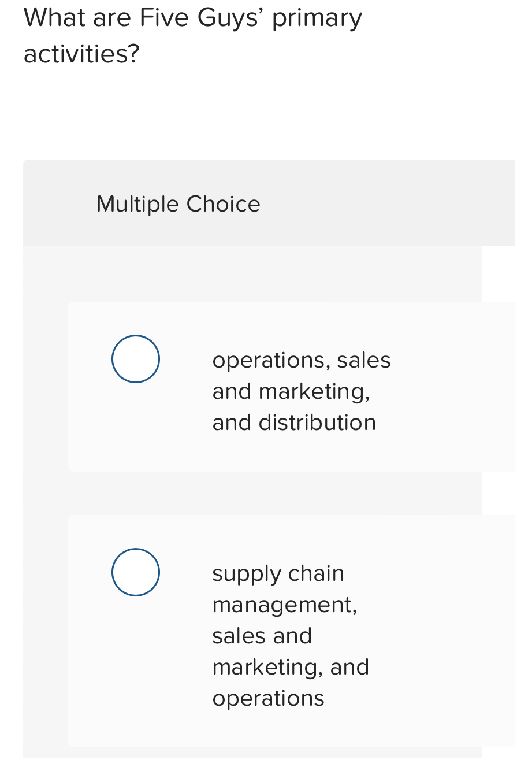Select the circle next to the second option
Viewport: 532px width, 767px height.
(x=135, y=572)
